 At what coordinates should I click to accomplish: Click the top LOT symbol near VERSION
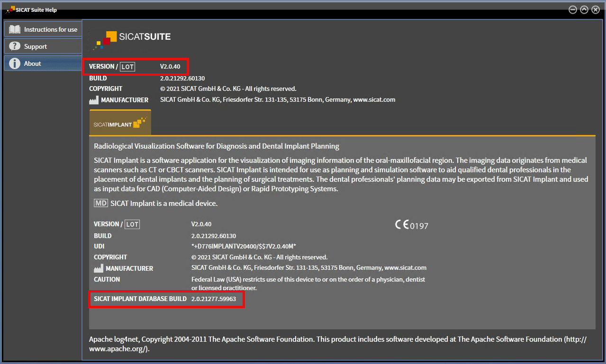(x=127, y=67)
